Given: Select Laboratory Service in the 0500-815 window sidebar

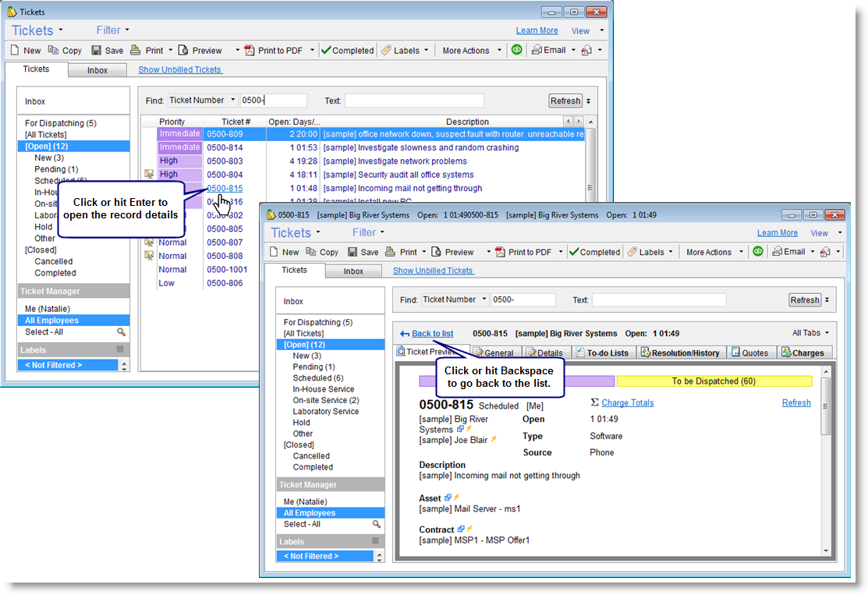Looking at the screenshot, I should tap(325, 411).
